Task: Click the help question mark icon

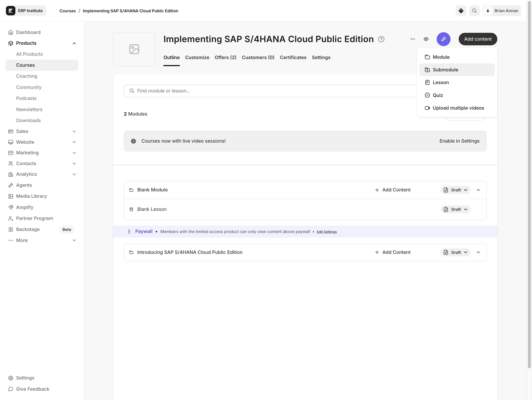Action: pos(381,39)
